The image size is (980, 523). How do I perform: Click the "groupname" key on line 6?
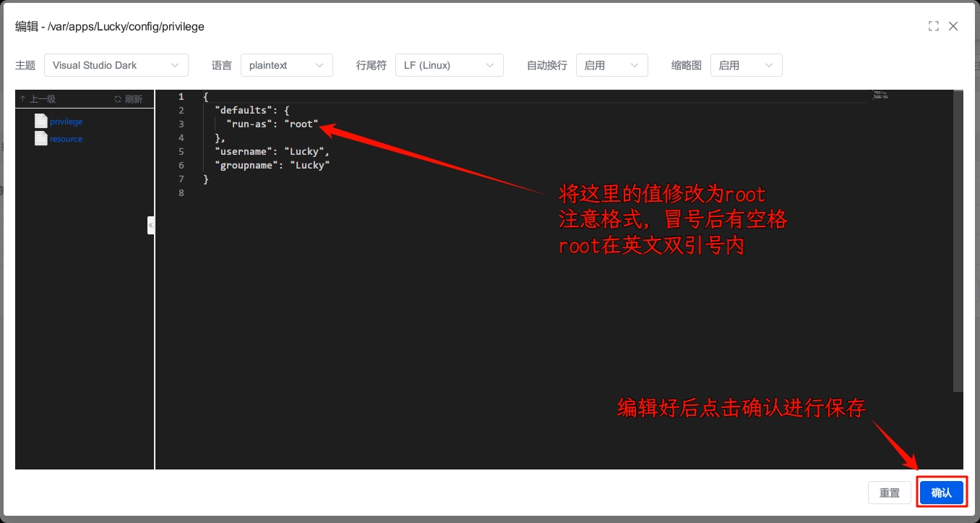[x=246, y=165]
